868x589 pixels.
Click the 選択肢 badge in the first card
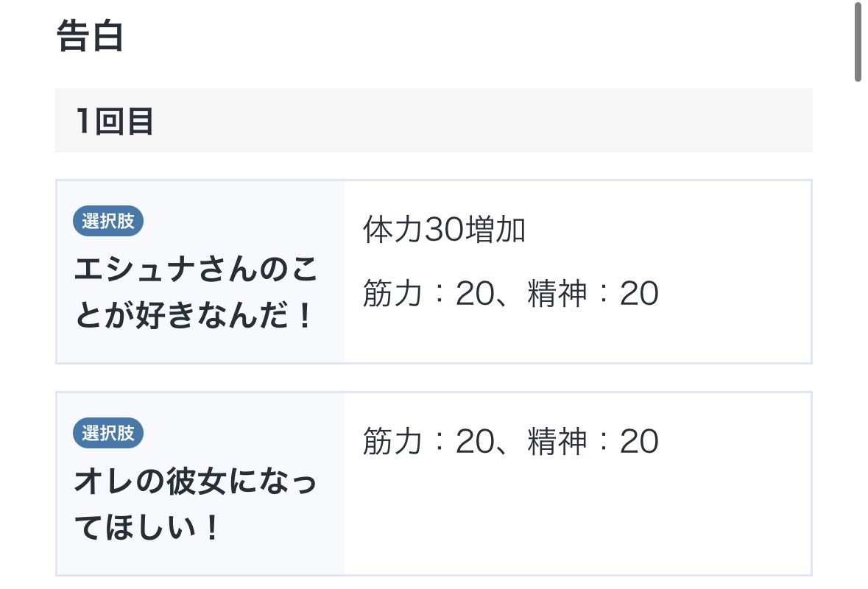(x=108, y=221)
